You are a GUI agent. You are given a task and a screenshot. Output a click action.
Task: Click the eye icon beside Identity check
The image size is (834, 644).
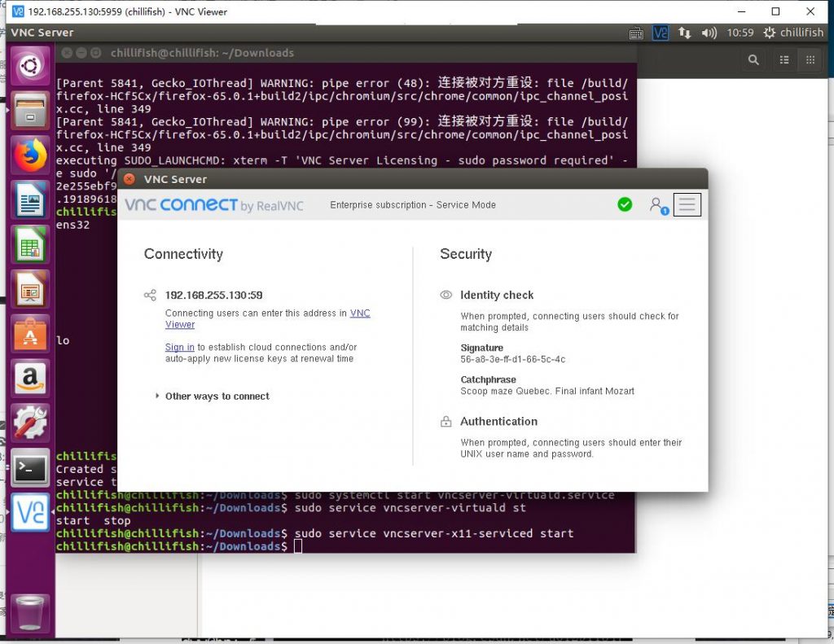coord(446,296)
